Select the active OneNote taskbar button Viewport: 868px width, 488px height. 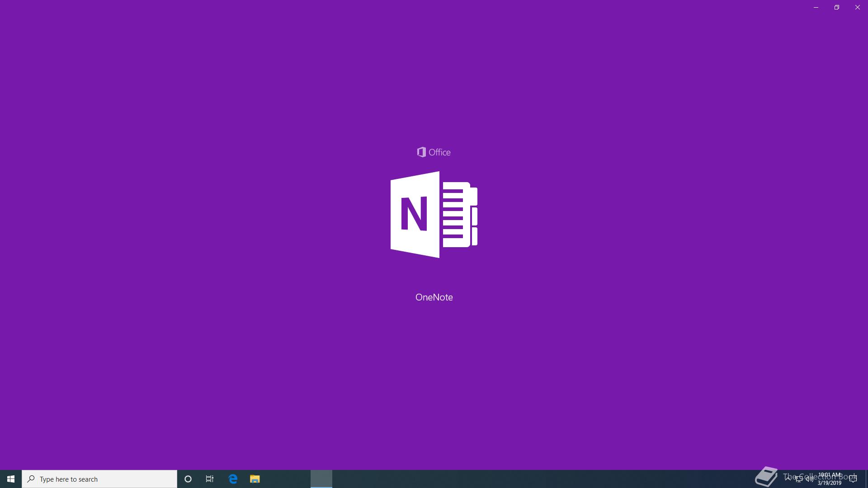point(321,479)
